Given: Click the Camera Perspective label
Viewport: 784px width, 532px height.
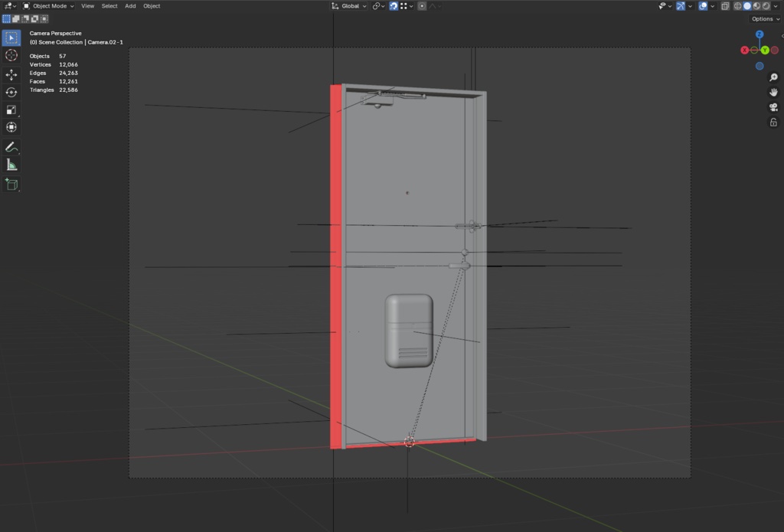Looking at the screenshot, I should point(55,34).
